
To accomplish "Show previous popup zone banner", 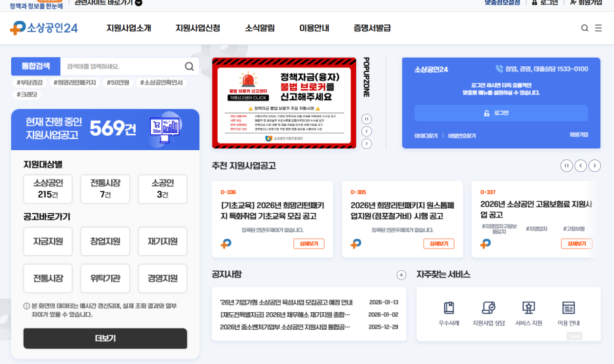I will 367,132.
